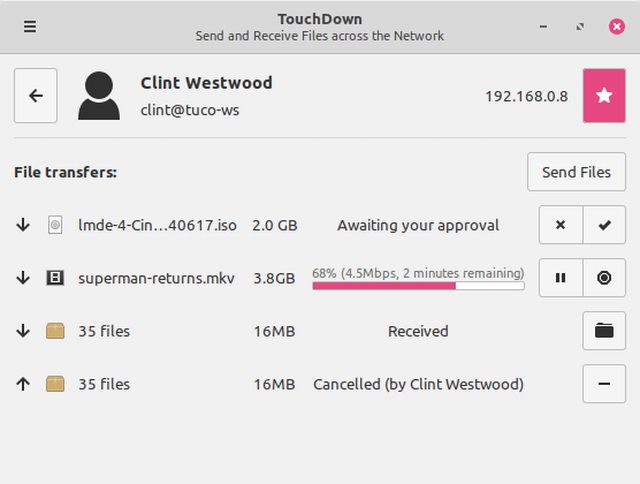Stop the superman-returns.mkv transfer
Screen dimensions: 640x484
(604, 278)
